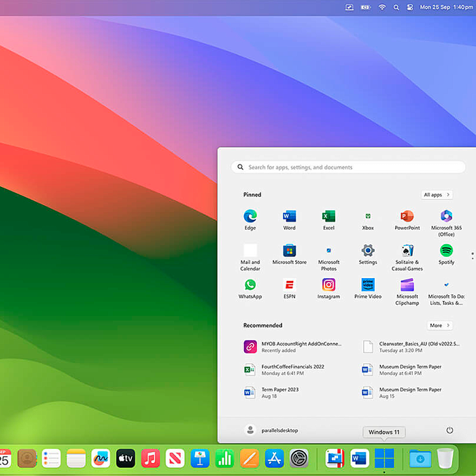Launch Spotify from pinned apps
The image size is (476, 476).
(446, 250)
